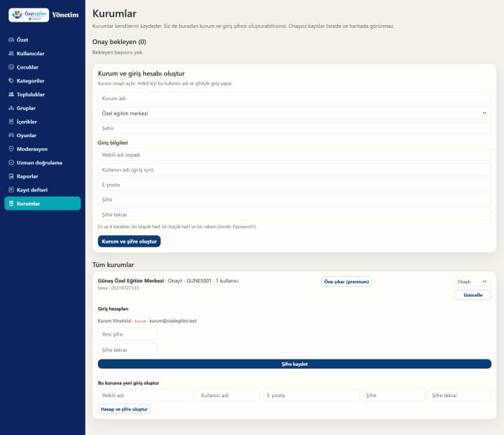Navigate to Kategoriler
This screenshot has height=435, width=504.
pos(43,80)
